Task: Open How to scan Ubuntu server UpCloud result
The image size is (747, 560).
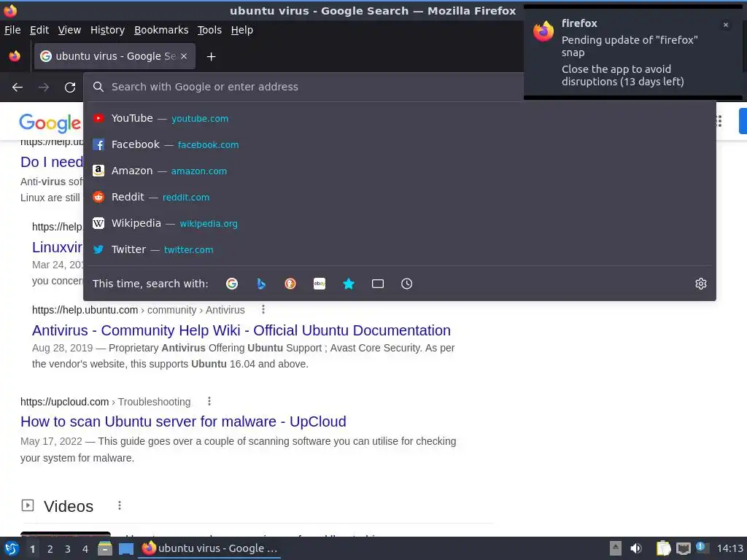Action: pos(183,421)
